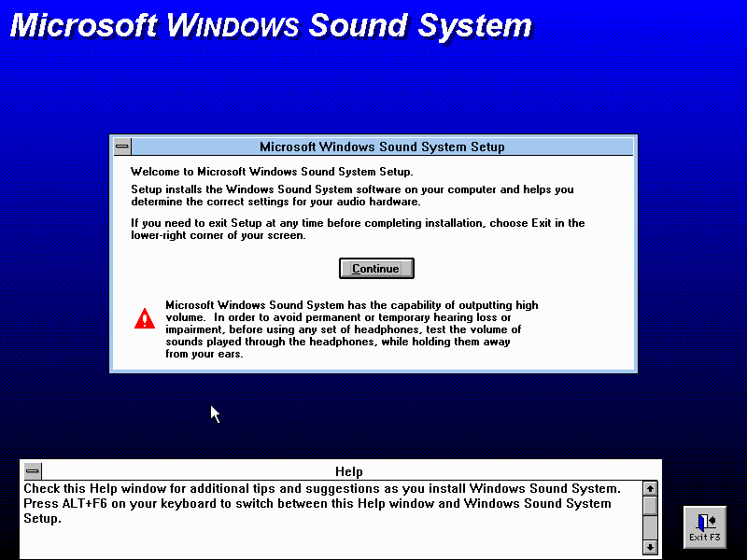Select the Help window title bar

348,471
